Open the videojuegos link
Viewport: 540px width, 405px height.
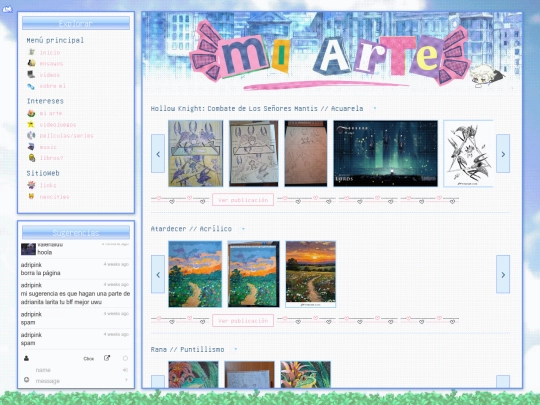click(58, 125)
